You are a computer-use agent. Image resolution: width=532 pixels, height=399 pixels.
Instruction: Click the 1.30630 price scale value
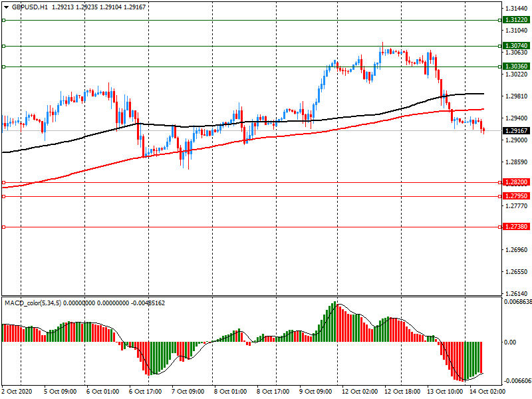pyautogui.click(x=517, y=53)
